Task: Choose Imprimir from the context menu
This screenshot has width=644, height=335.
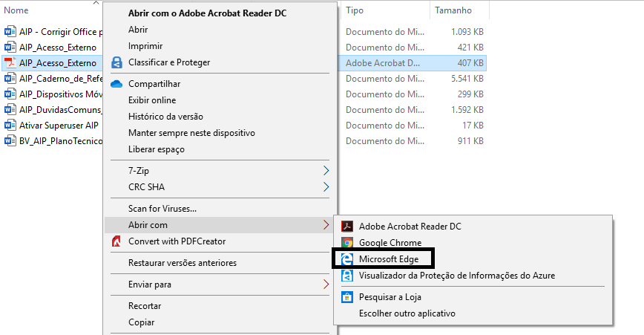Action: pos(145,46)
